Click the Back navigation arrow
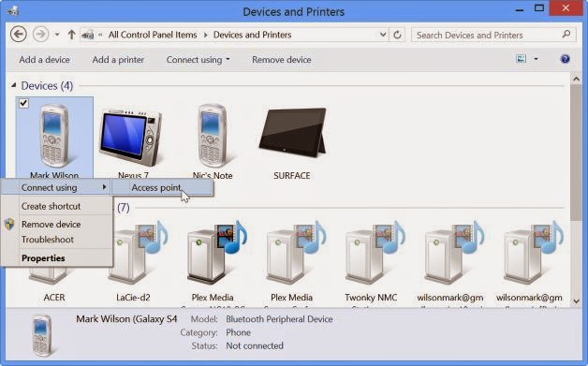Viewport: 588px width, 366px height. pos(18,35)
